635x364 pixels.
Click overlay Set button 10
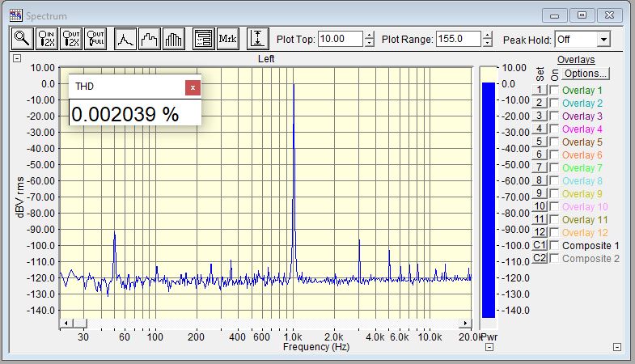(540, 206)
